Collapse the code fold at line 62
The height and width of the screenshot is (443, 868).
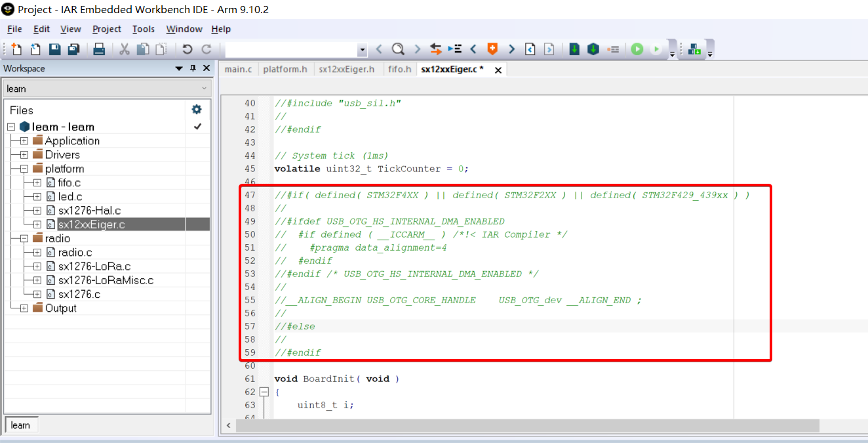pyautogui.click(x=264, y=392)
